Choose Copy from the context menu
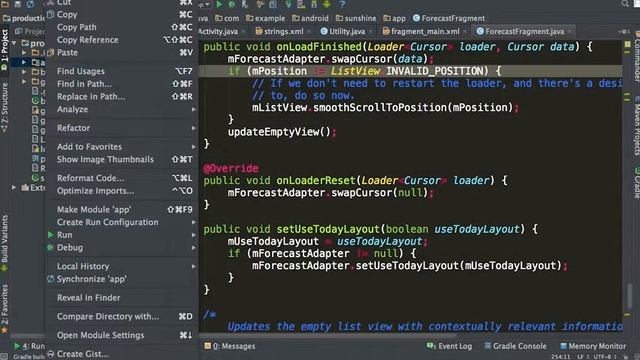This screenshot has width=640, height=360. (122, 15)
